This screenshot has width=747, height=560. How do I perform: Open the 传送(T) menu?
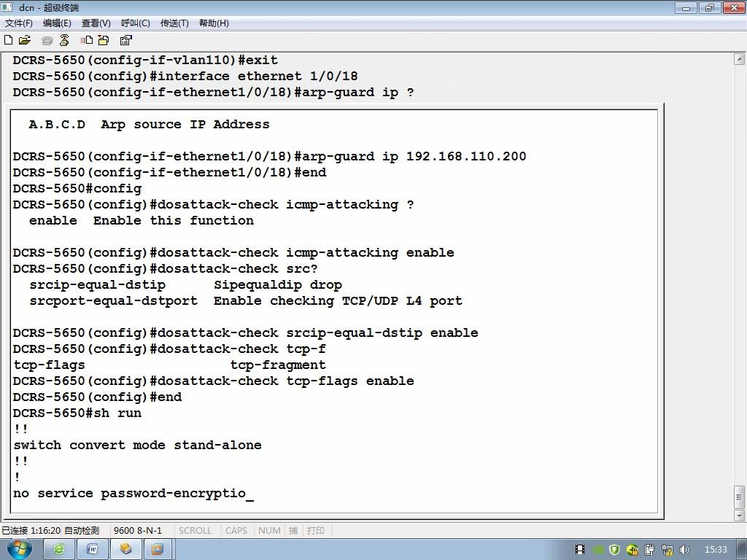point(175,23)
